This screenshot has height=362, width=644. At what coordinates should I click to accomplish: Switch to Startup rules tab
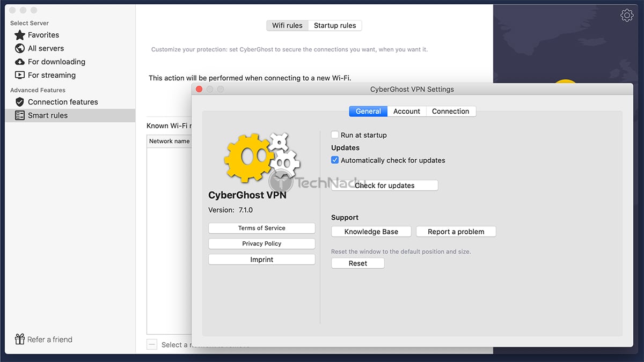(335, 25)
